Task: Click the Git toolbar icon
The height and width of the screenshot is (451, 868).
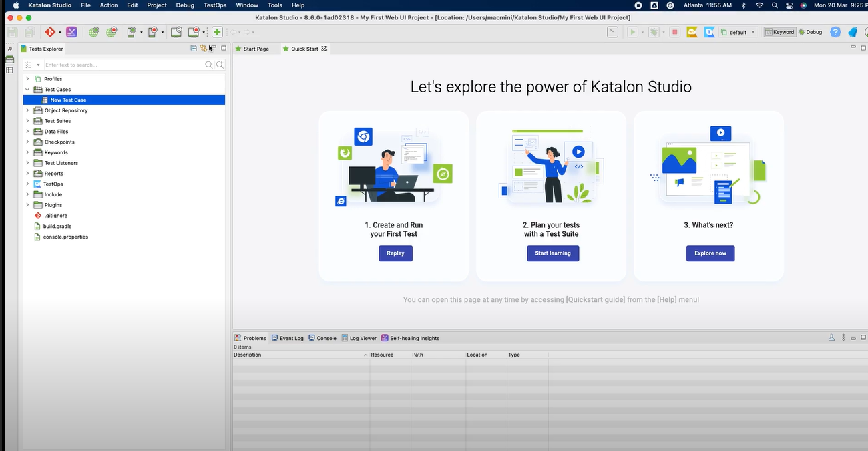Action: pyautogui.click(x=50, y=32)
